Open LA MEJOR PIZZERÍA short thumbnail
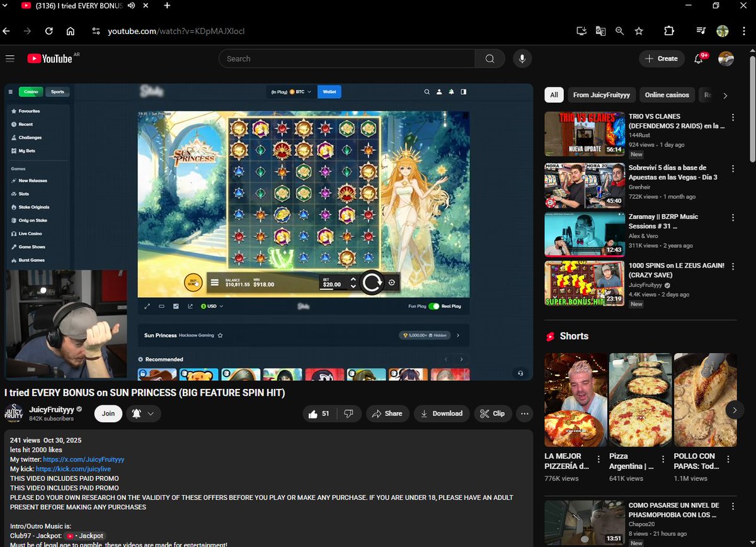Screen dimensions: 756x547 pyautogui.click(x=576, y=400)
